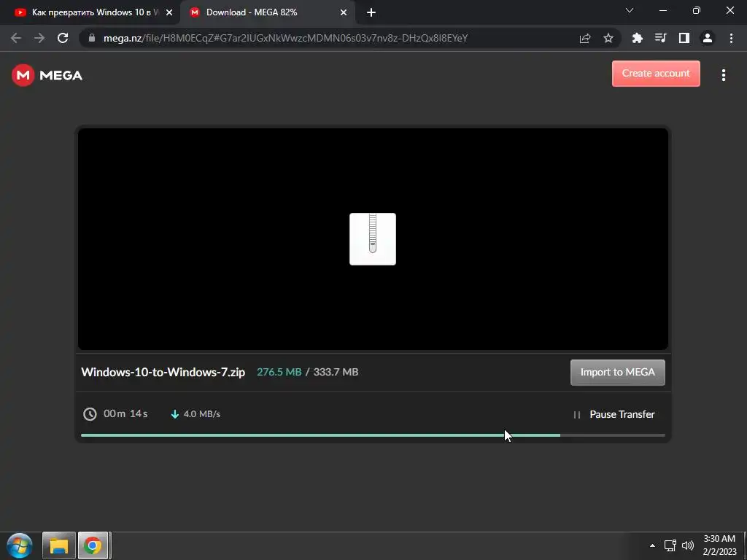
Task: Close the YouTube tab
Action: coord(169,12)
